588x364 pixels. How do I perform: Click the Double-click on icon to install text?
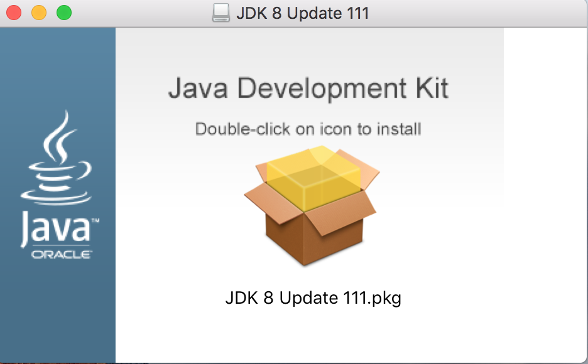click(x=308, y=129)
